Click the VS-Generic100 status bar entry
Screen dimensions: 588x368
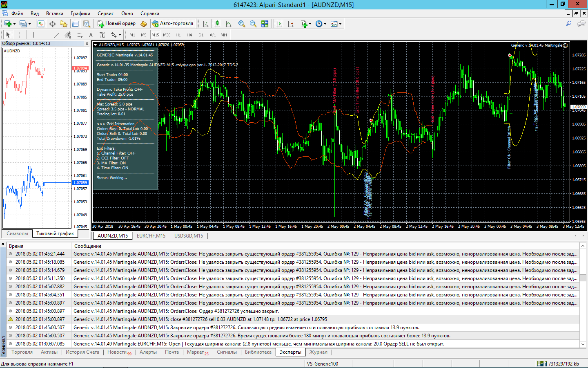point(323,364)
